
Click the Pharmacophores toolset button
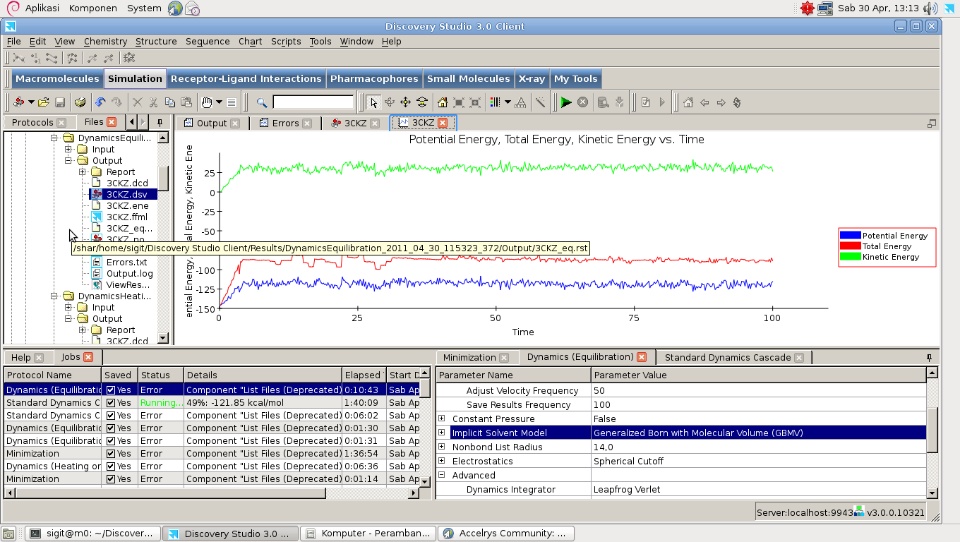(x=374, y=79)
